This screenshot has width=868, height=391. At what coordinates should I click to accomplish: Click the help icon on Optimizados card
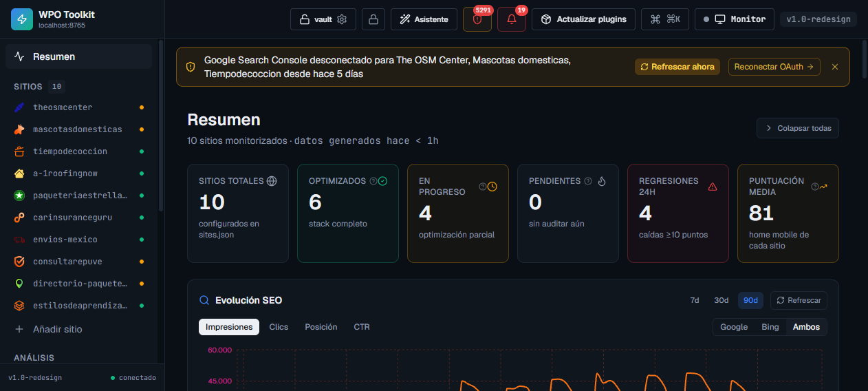tap(373, 181)
